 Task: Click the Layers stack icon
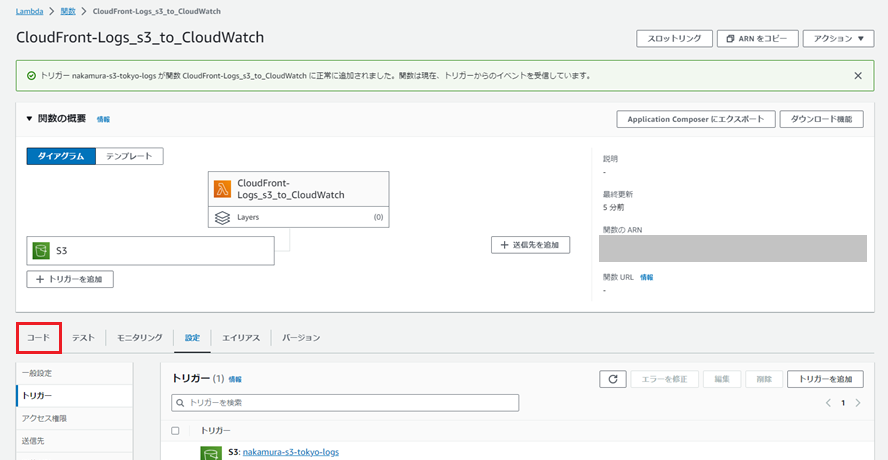click(x=223, y=217)
